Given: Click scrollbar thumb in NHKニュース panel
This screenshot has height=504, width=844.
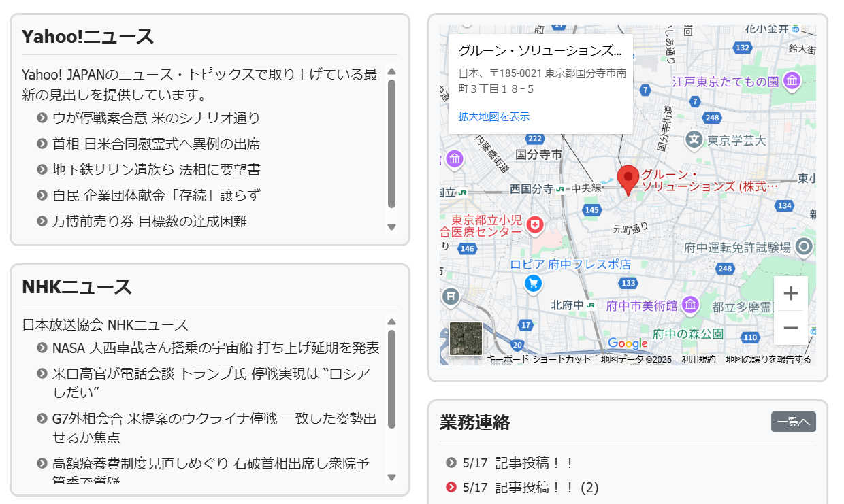Looking at the screenshot, I should pos(391,379).
